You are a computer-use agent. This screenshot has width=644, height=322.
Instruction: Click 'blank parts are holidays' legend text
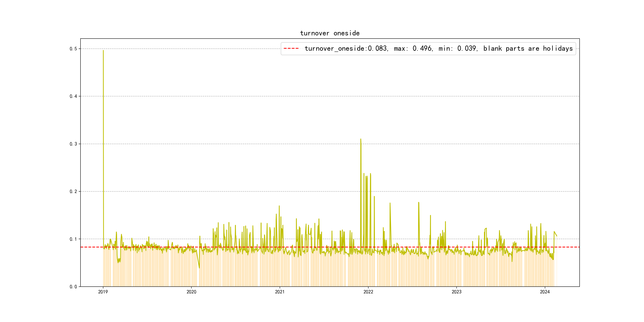[528, 48]
